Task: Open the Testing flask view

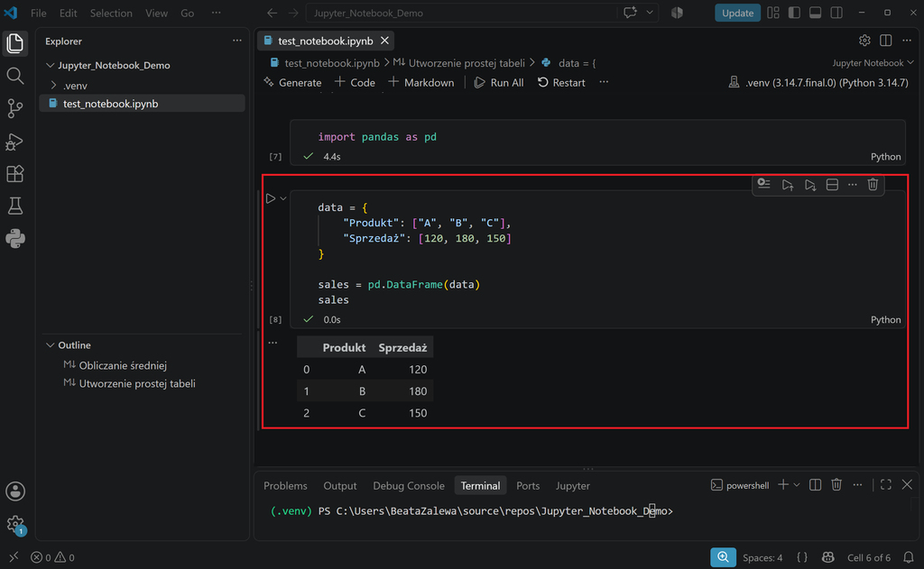Action: [14, 206]
